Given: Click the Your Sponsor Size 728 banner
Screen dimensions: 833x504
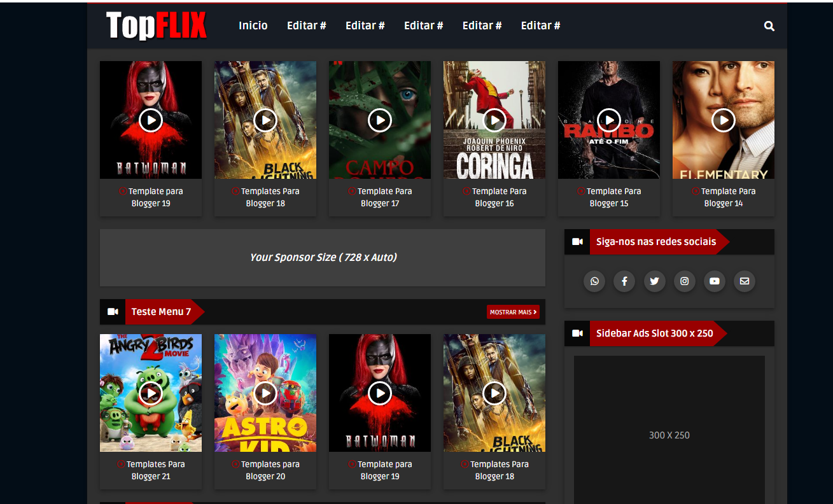Looking at the screenshot, I should (x=323, y=258).
